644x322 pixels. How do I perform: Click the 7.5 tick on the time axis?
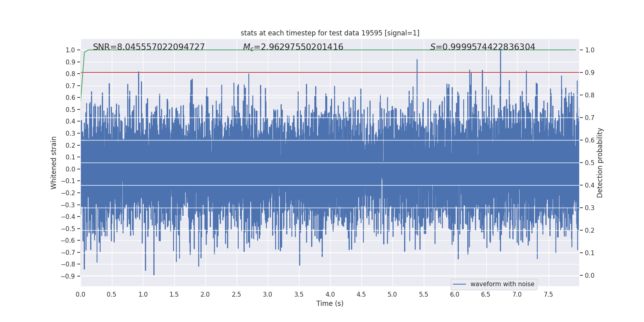(x=548, y=294)
